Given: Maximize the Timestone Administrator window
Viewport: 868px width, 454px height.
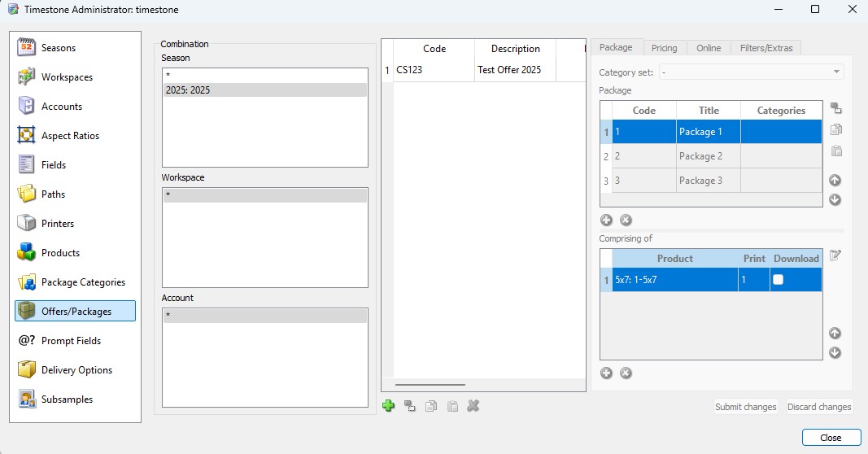Looking at the screenshot, I should (815, 10).
